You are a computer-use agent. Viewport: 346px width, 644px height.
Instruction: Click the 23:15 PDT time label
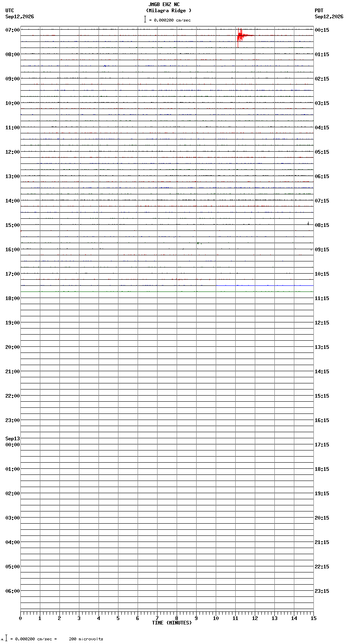pos(322,591)
